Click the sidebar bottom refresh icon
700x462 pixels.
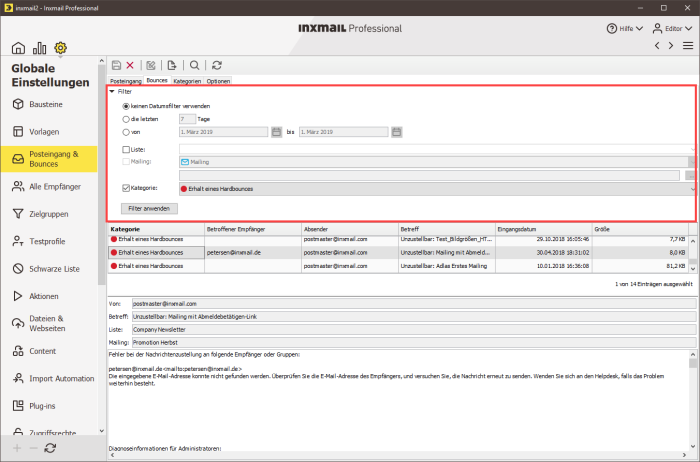click(x=50, y=448)
